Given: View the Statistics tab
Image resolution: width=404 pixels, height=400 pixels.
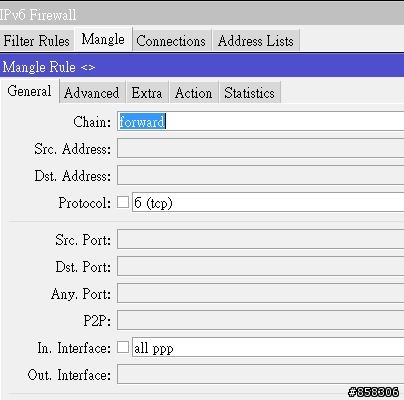Looking at the screenshot, I should point(250,92).
